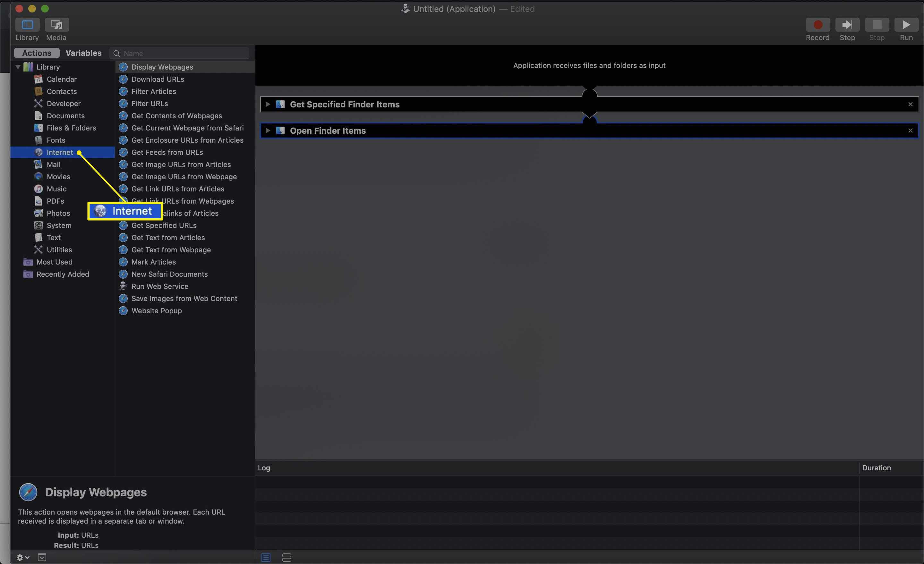This screenshot has width=924, height=564.
Task: Select Get Text from Webpage action
Action: point(171,249)
